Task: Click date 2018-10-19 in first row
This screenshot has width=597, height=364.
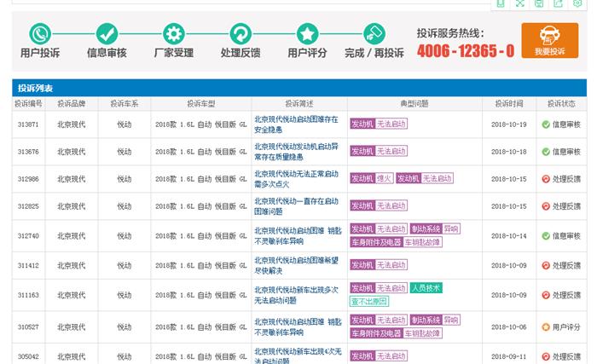Action: point(509,124)
